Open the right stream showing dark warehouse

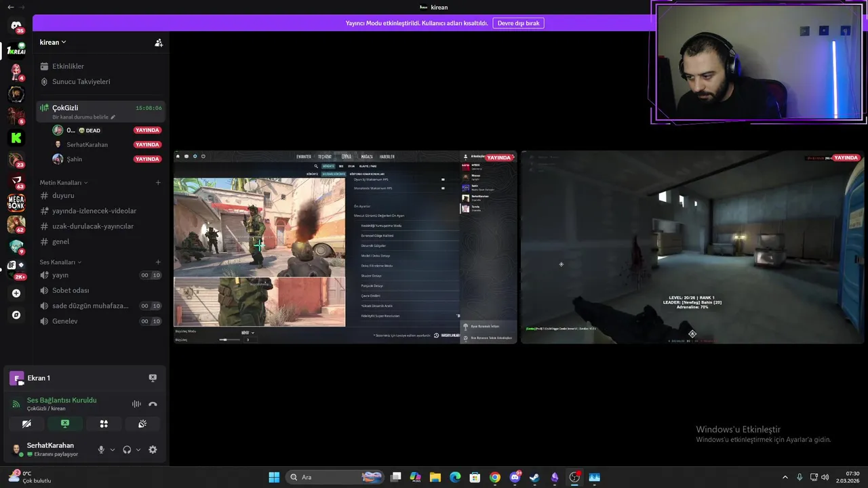tap(692, 247)
